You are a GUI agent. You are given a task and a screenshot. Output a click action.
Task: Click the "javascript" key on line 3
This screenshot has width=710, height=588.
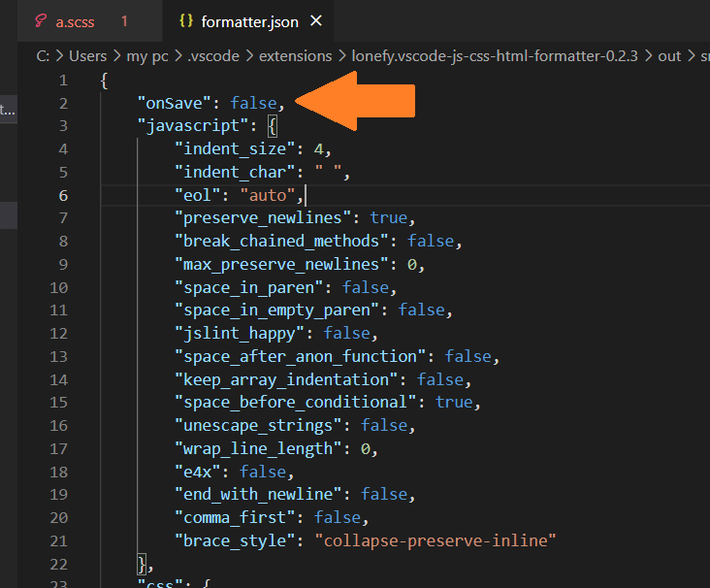click(193, 126)
